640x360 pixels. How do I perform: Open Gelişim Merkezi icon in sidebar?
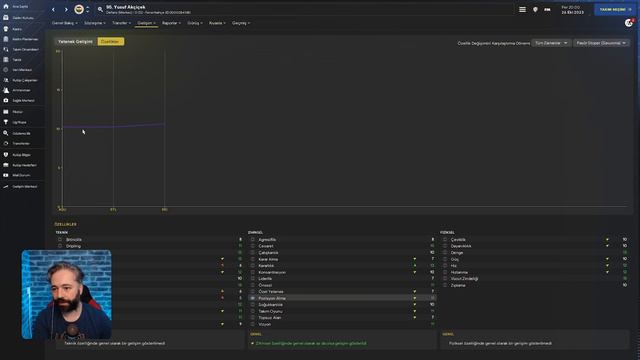6,187
